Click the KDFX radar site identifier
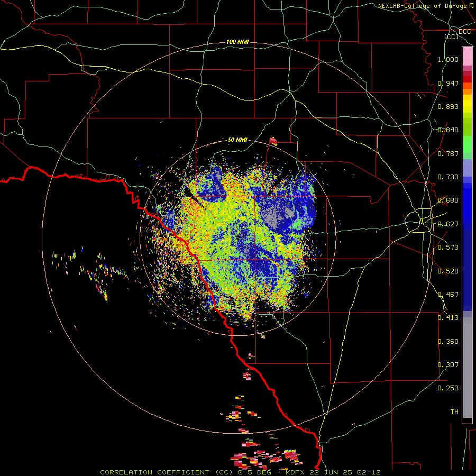 point(295,472)
